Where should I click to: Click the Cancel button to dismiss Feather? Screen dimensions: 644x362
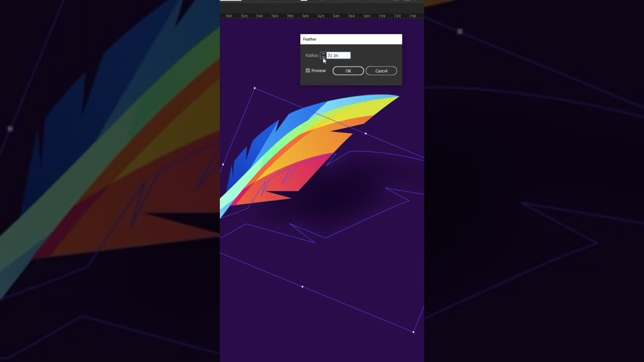[x=381, y=70]
